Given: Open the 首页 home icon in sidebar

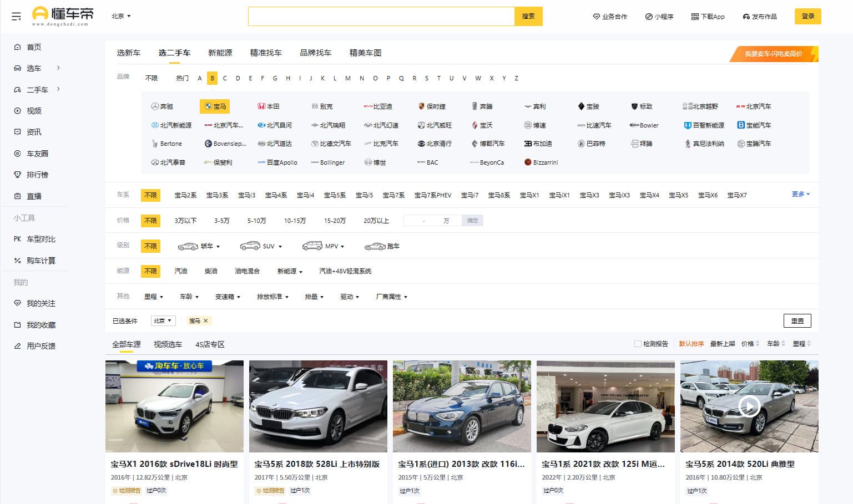Looking at the screenshot, I should tap(17, 47).
